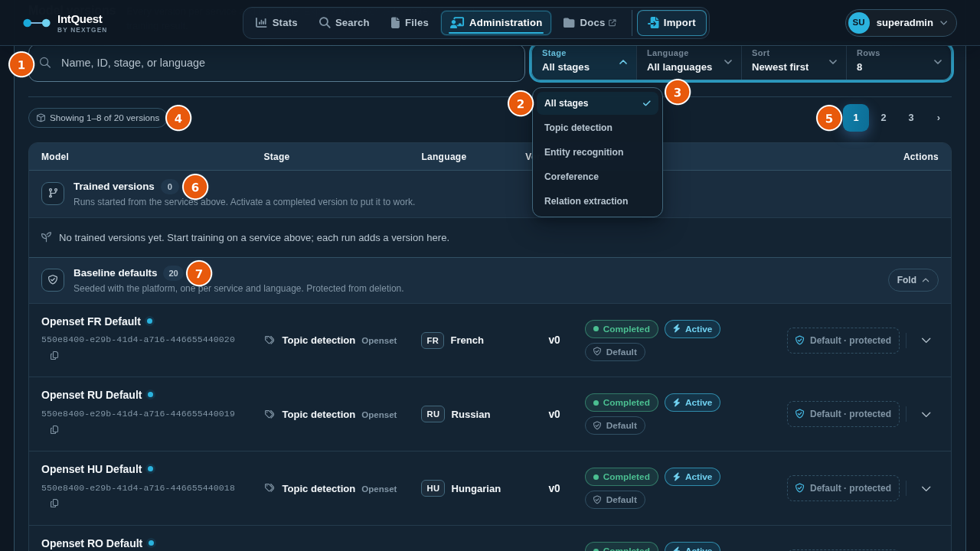Screen dimensions: 980x551
Task: Copy the Openset FR Default model ID
Action: 54,356
